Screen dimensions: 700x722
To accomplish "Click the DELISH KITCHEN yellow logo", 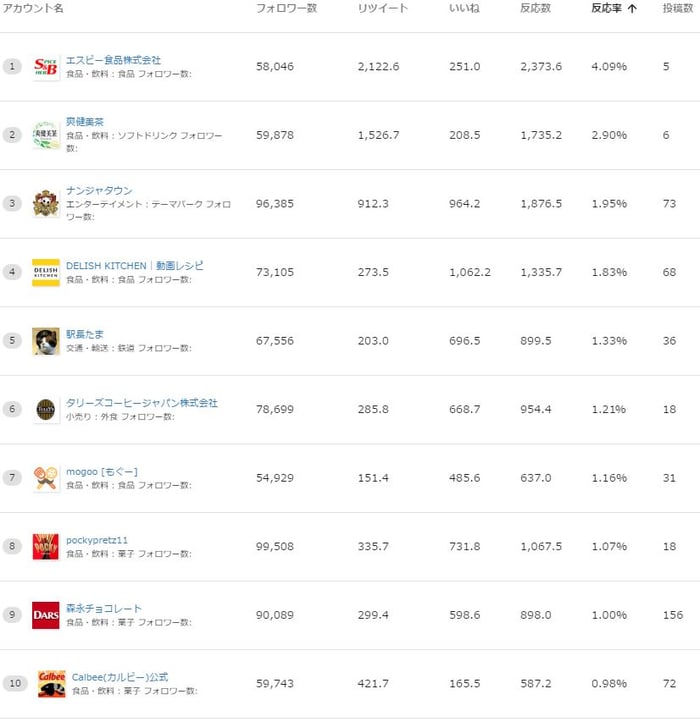I will [x=46, y=272].
